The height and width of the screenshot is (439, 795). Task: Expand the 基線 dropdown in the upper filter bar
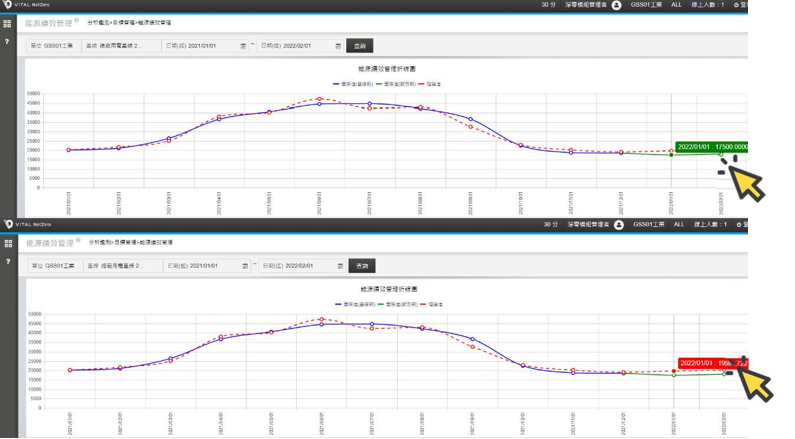(121, 46)
